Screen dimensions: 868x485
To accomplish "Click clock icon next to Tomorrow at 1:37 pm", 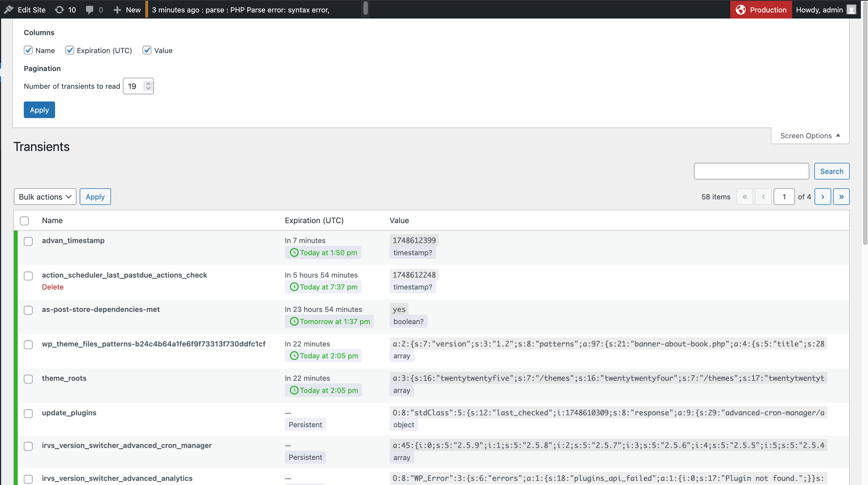I will tap(294, 321).
